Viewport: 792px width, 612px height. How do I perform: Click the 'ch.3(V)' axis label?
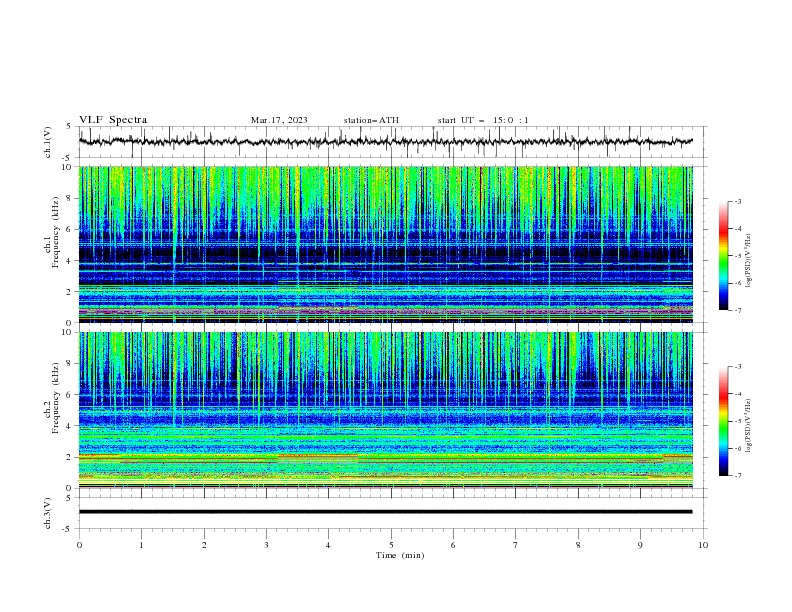[48, 513]
